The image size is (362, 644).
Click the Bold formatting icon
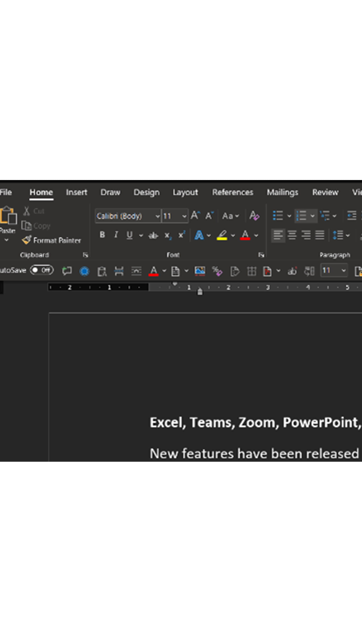click(x=102, y=235)
